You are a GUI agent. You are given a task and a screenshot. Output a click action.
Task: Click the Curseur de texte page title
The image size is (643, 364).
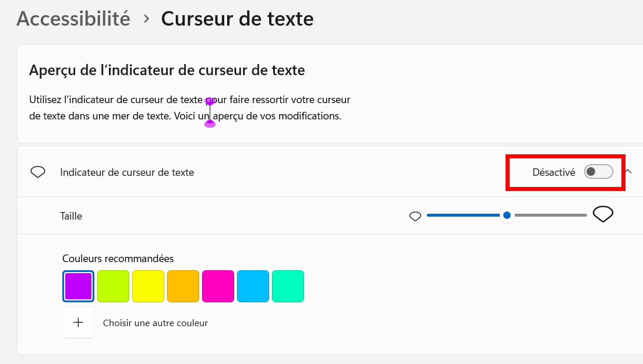point(237,19)
